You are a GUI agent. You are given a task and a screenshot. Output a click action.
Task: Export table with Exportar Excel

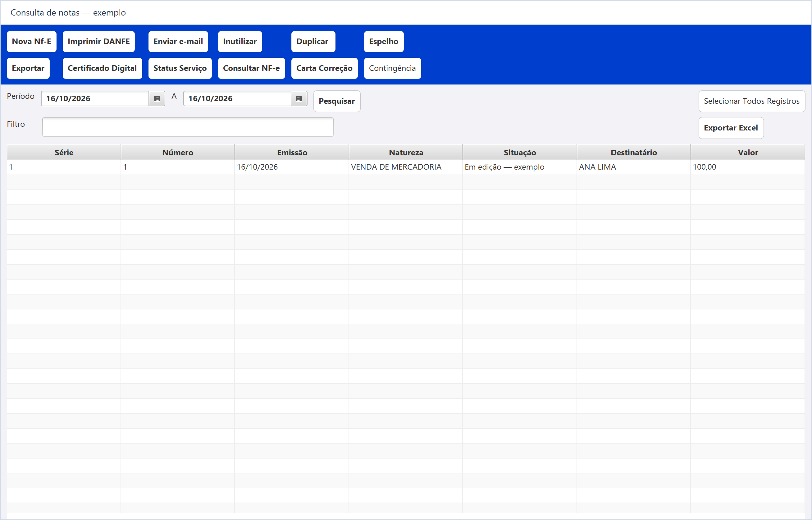[x=731, y=128]
